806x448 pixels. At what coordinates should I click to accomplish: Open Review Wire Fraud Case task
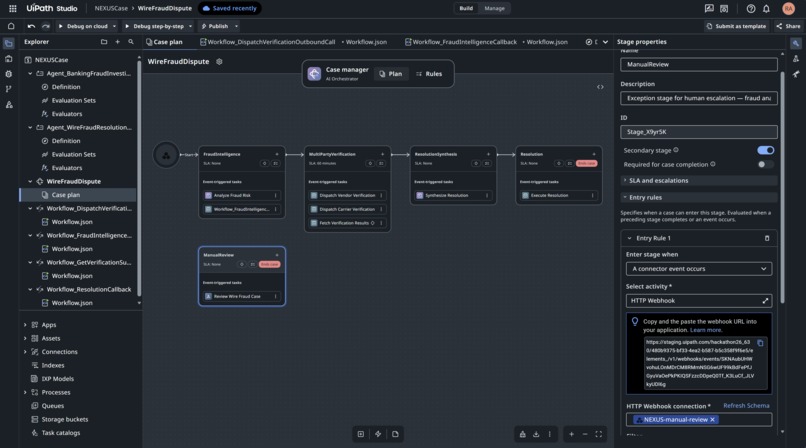(x=242, y=296)
